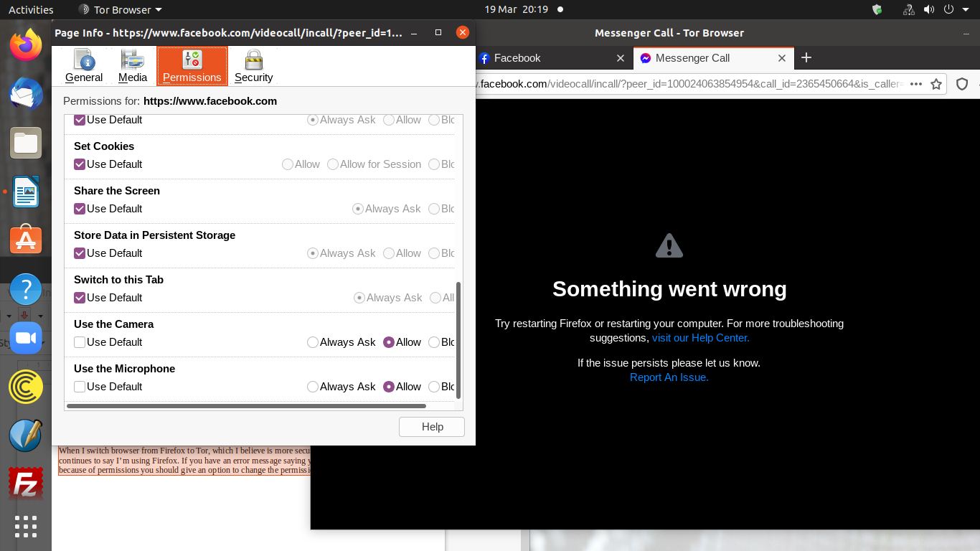980x551 pixels.
Task: Uncheck Use Default for Share the Screen
Action: pyautogui.click(x=80, y=209)
